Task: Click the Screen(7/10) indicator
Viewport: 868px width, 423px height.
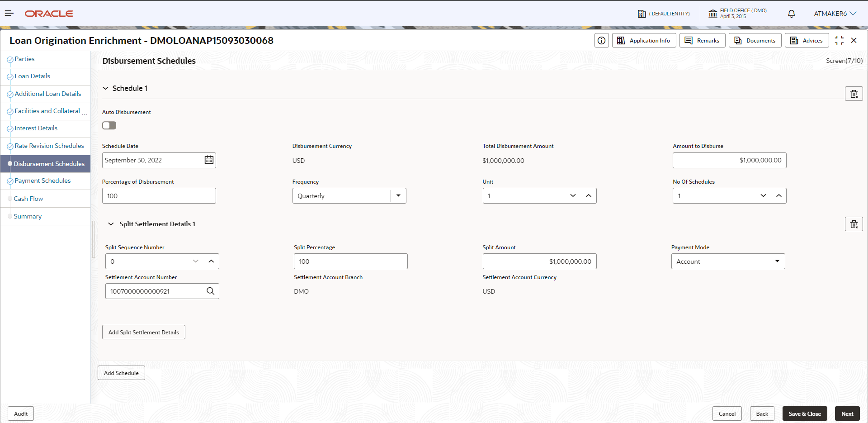Action: point(844,61)
